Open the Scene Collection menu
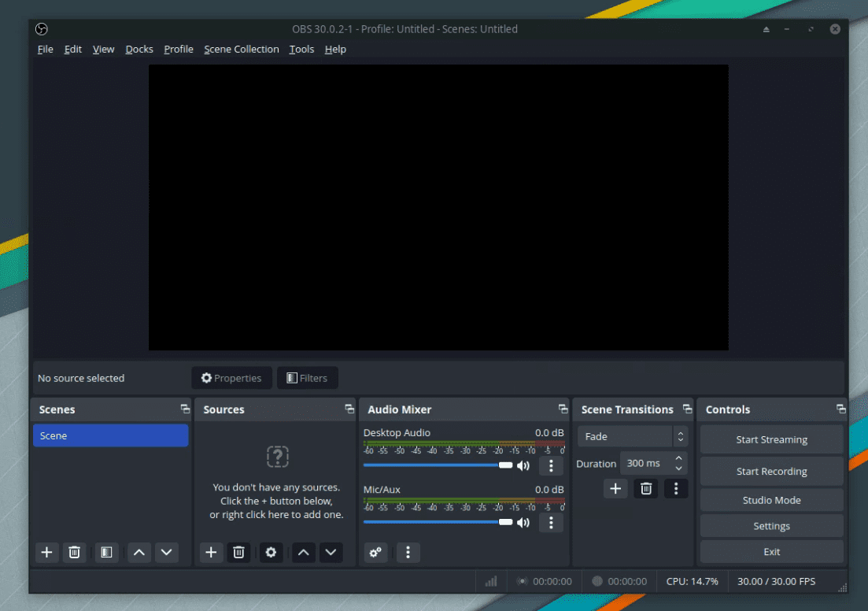Screen dimensions: 868x611 click(242, 50)
